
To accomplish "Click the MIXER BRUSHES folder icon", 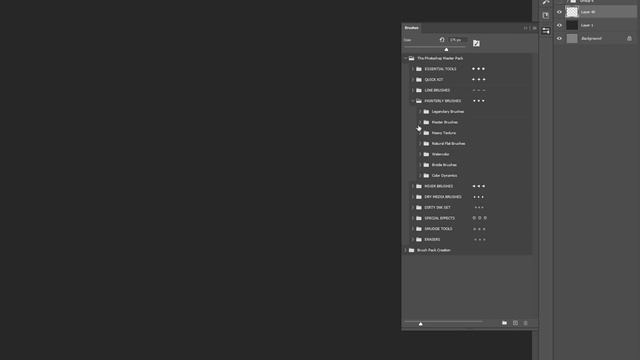I will click(419, 186).
